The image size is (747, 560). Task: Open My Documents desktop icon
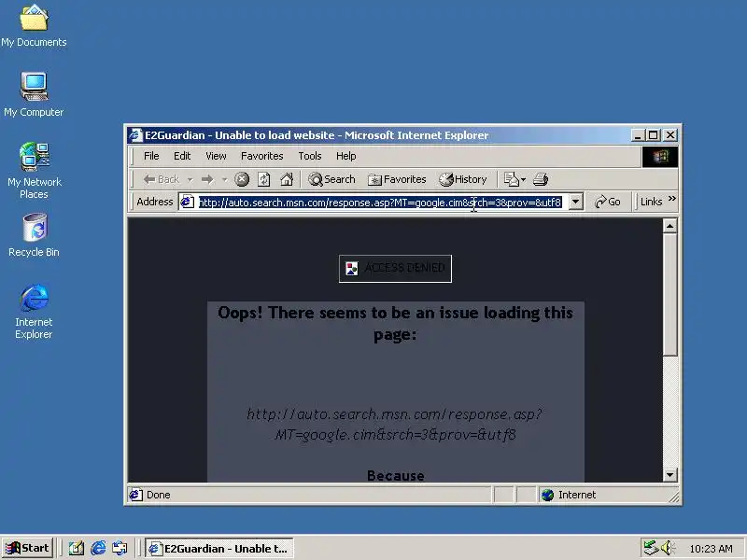[x=34, y=26]
